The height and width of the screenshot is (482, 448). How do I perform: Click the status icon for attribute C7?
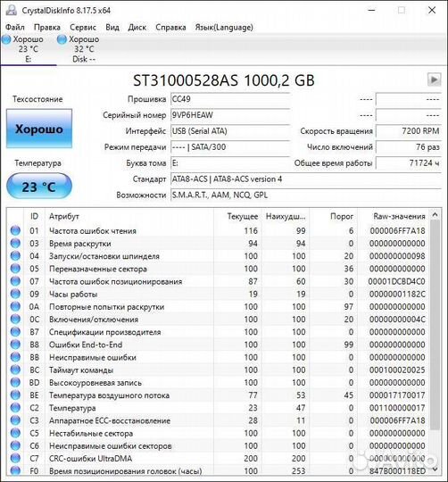pyautogui.click(x=15, y=458)
